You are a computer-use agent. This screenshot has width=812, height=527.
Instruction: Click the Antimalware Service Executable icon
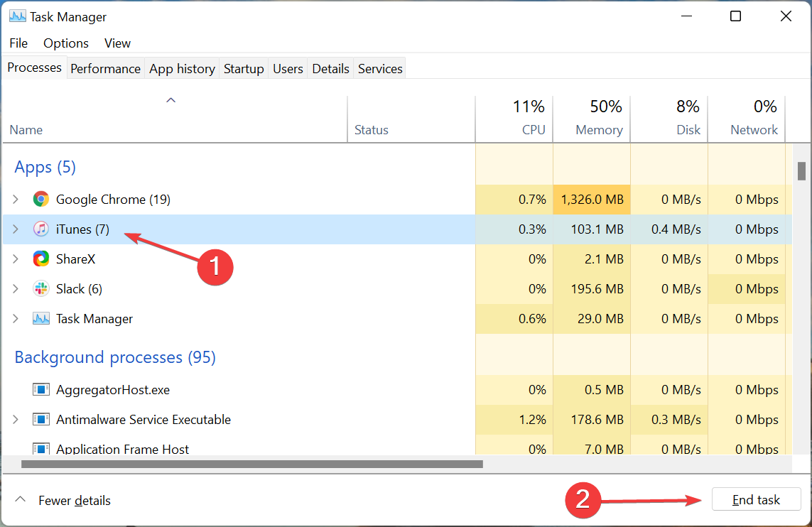click(40, 419)
